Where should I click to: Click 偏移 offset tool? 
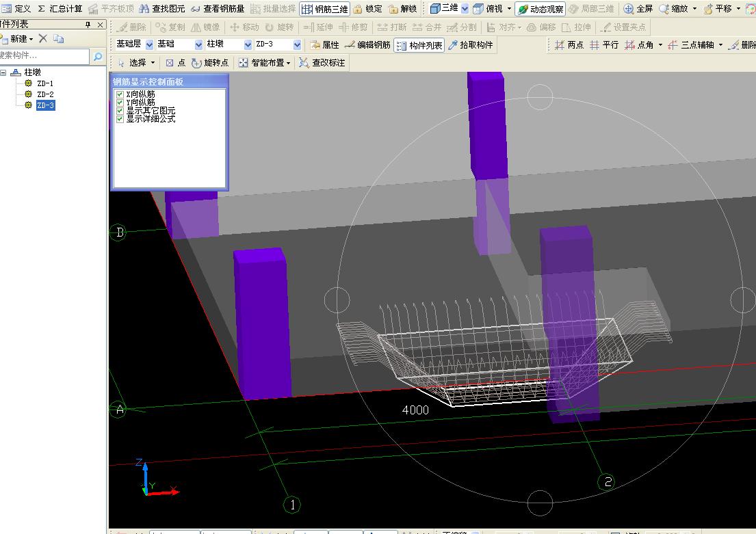541,27
